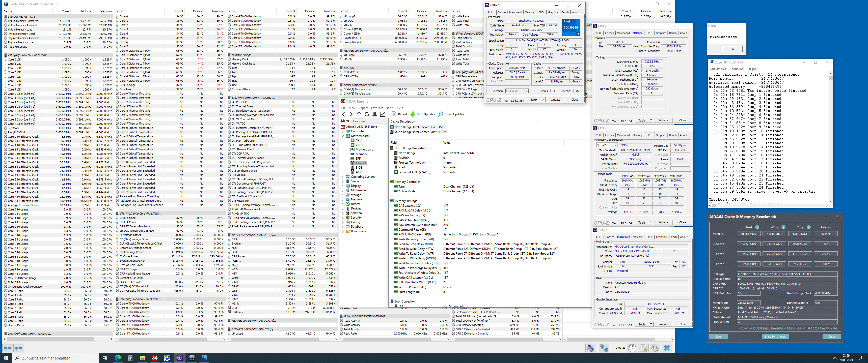The image size is (868, 363).
Task: Open Tools dropdown arrow in CPU-Z Mainboard window
Action: coord(651,324)
